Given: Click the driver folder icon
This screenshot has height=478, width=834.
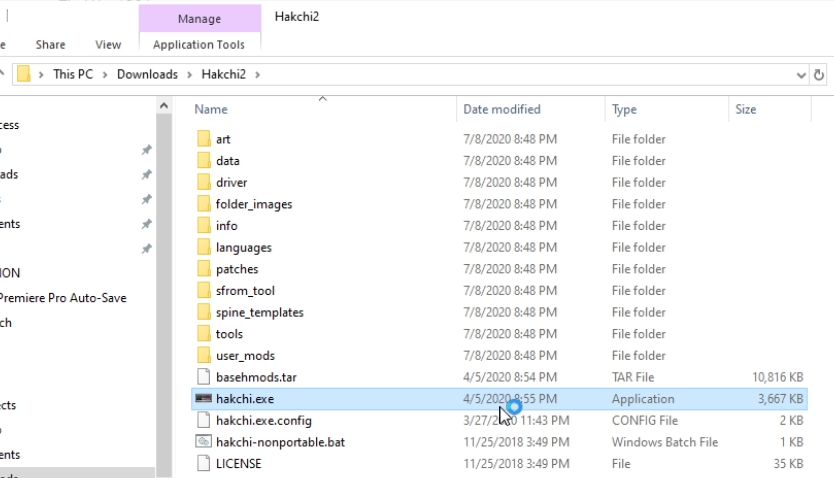Looking at the screenshot, I should [x=203, y=182].
